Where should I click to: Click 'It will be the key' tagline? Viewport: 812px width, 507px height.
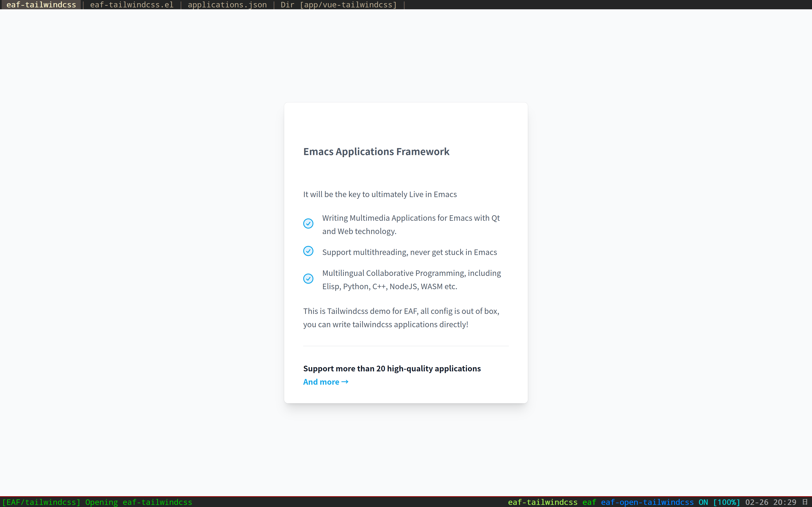coord(380,194)
